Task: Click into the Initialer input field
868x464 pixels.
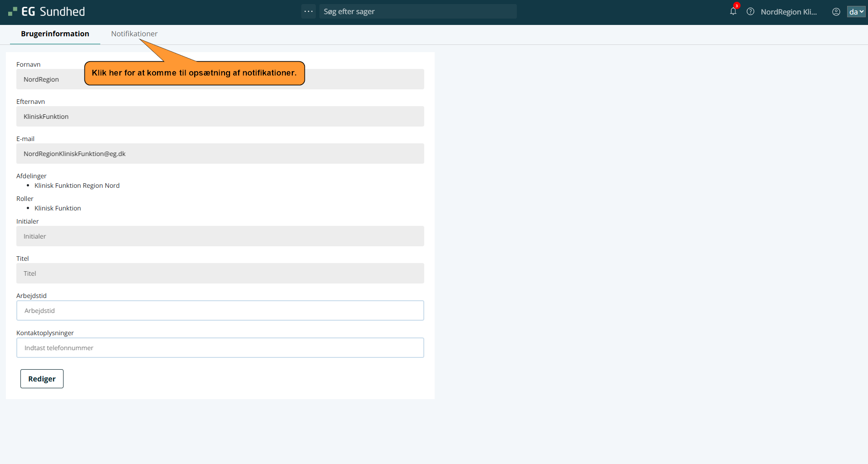Action: pyautogui.click(x=220, y=236)
